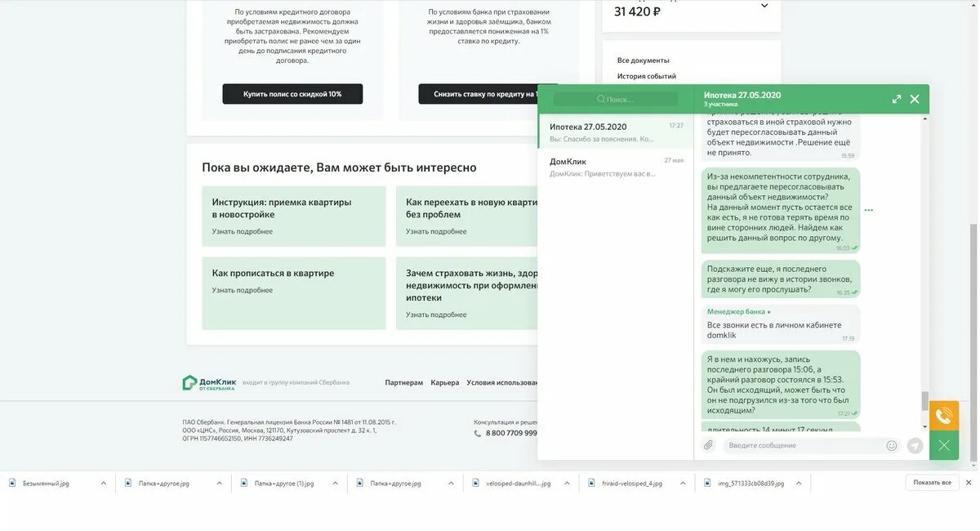Click Безымянный.jpg file type icon
Screen dimensions: 980x531
12,483
